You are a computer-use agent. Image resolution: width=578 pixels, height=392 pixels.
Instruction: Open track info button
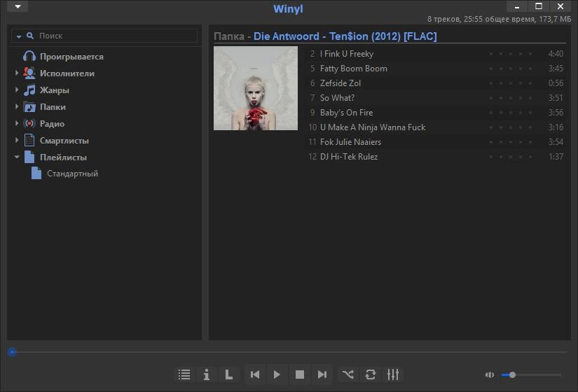207,374
